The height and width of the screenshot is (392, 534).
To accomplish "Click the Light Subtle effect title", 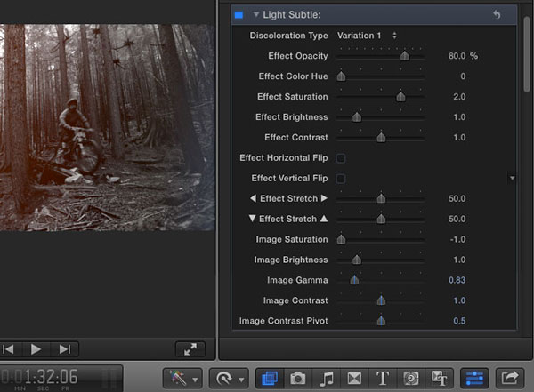I will pyautogui.click(x=292, y=14).
